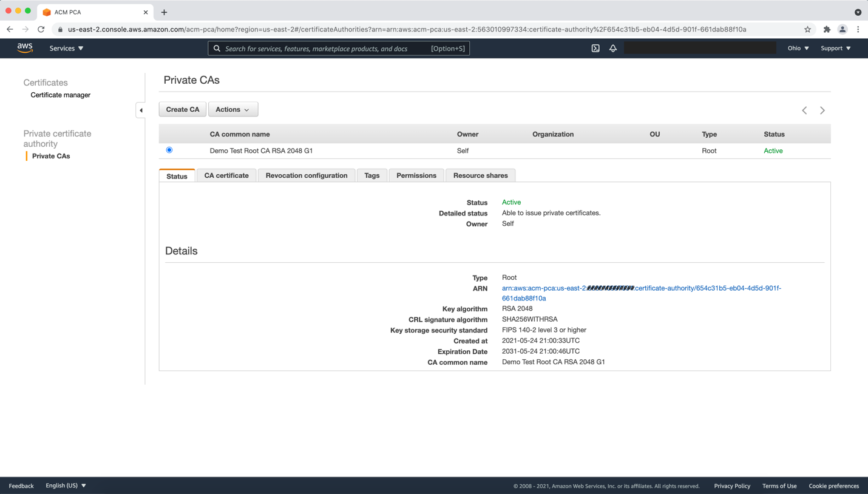The width and height of the screenshot is (868, 494).
Task: Collapse the left sidebar with the arrow icon
Action: [x=141, y=110]
